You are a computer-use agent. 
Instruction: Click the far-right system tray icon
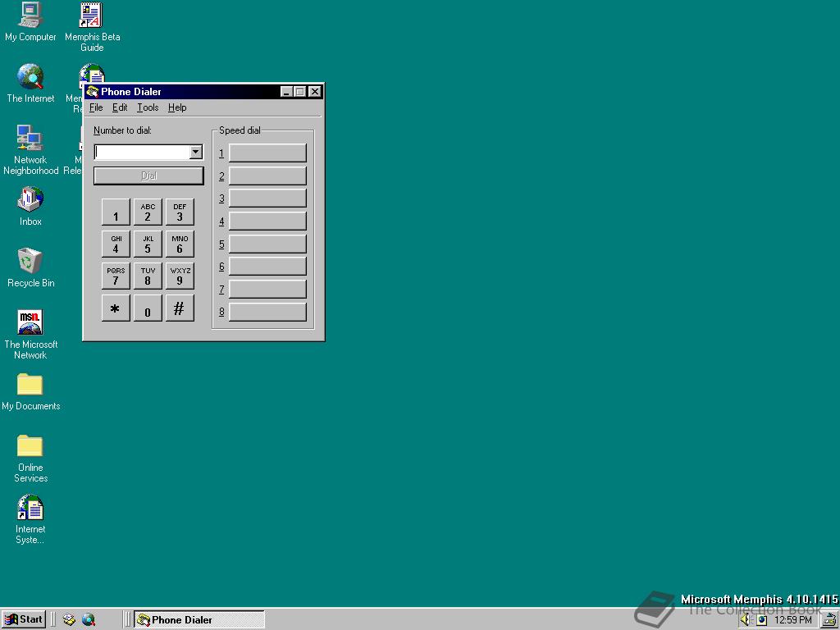pyautogui.click(x=831, y=620)
